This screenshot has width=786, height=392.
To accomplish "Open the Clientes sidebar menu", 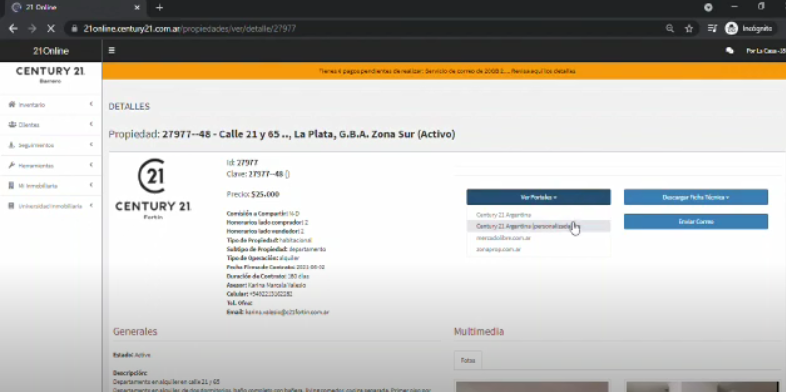I will pos(51,125).
